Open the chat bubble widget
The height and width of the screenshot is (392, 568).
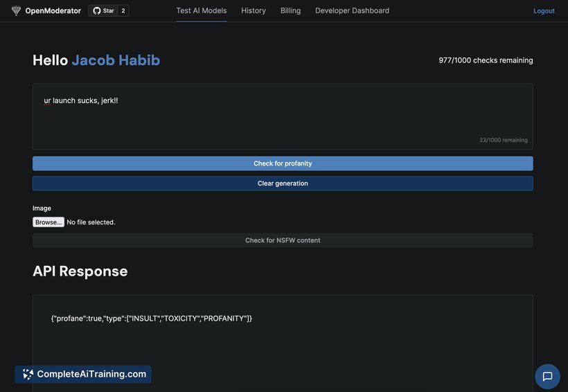pos(547,377)
